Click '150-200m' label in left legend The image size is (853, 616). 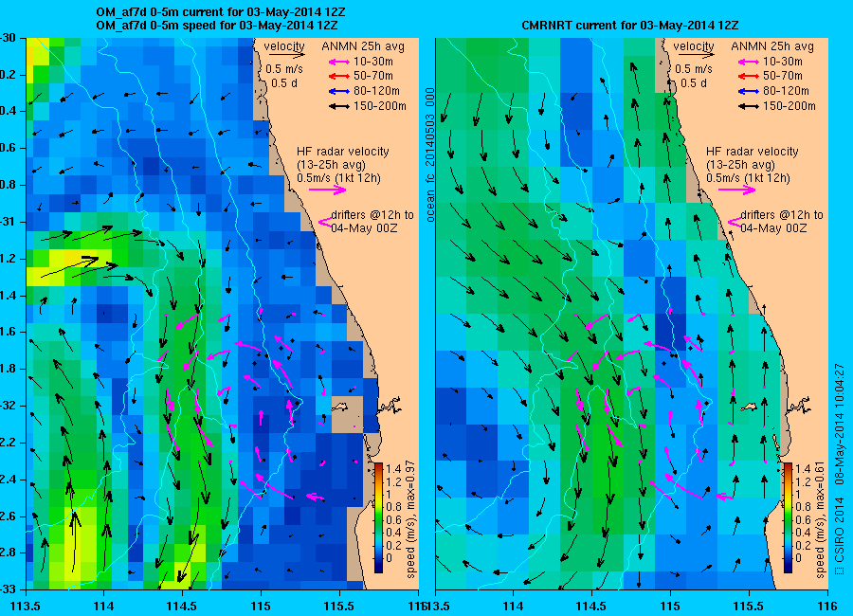pos(380,106)
